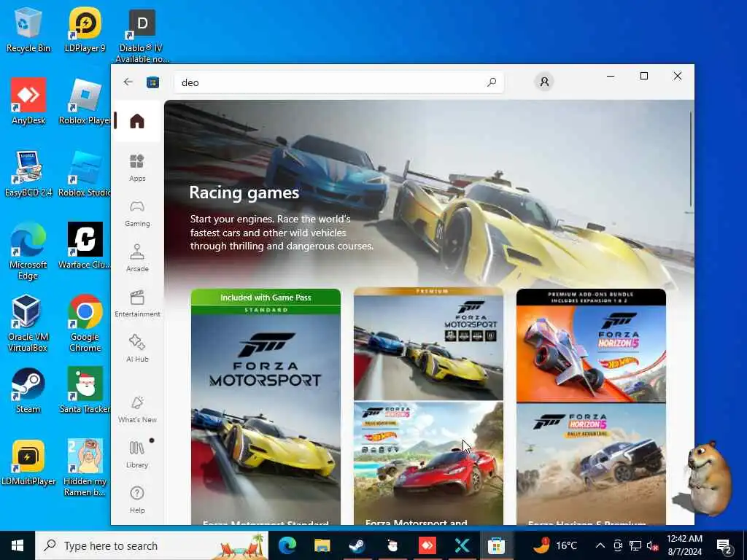Open Steam from the taskbar
The height and width of the screenshot is (560, 747).
357,545
